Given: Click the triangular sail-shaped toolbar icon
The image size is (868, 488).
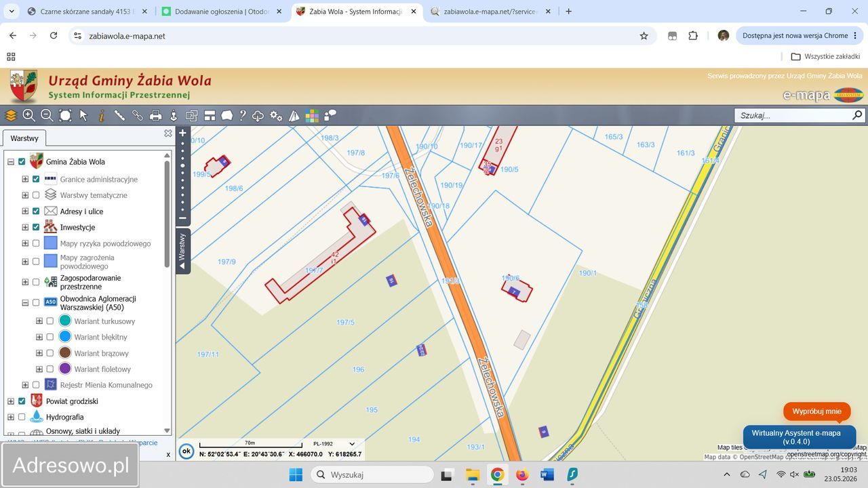Looking at the screenshot, I should pos(294,115).
